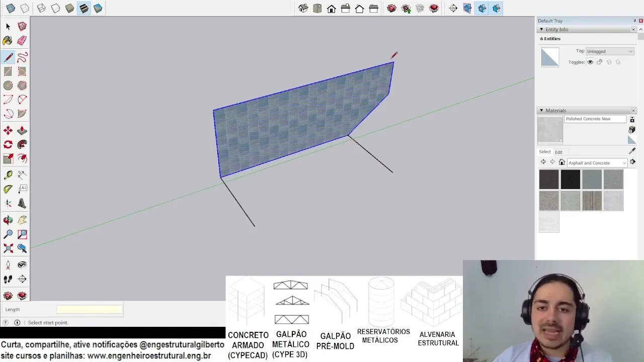Open the materials Details arrow menu
The height and width of the screenshot is (362, 644).
point(632,162)
